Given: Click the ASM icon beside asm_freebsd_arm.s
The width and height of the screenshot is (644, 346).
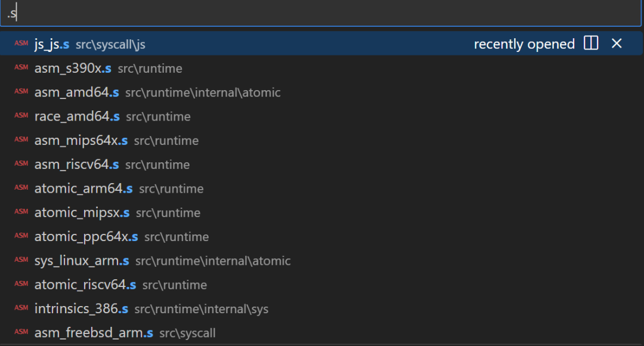Looking at the screenshot, I should (21, 332).
